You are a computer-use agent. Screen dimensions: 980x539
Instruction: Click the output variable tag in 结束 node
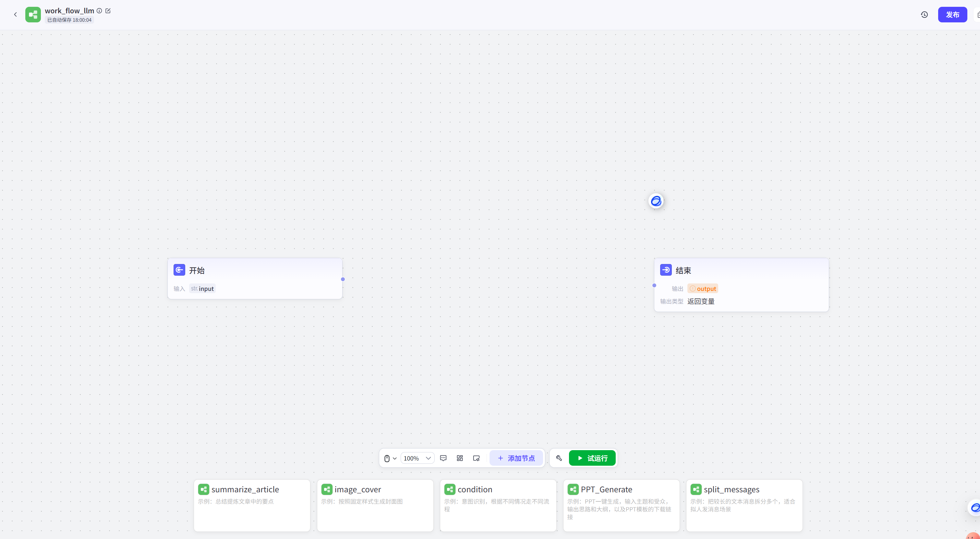coord(702,289)
